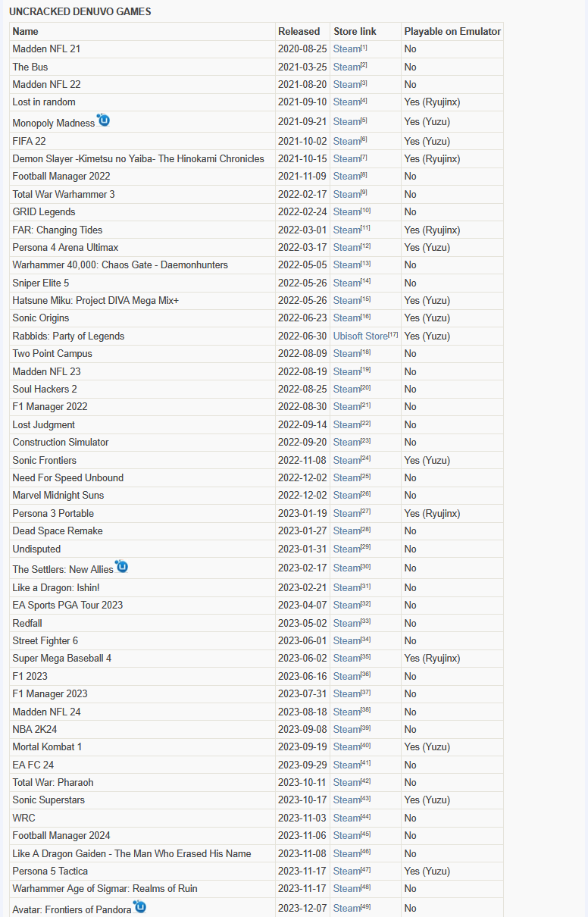Open the Steam link for Street Fighter 6
Screen dimensions: 588x917
347,641
